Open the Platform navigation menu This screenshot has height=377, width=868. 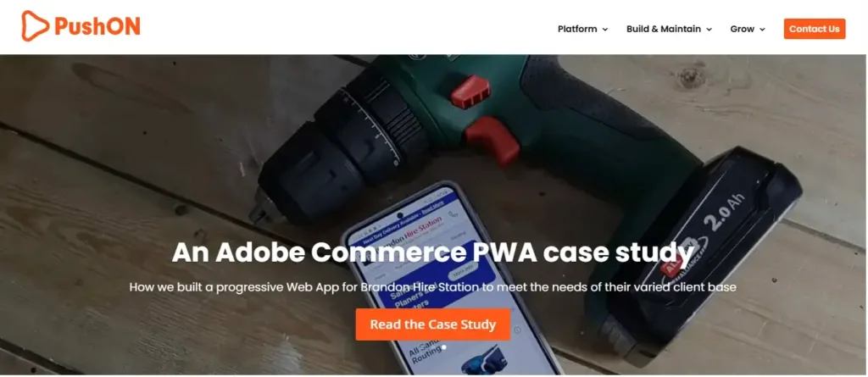pos(577,29)
